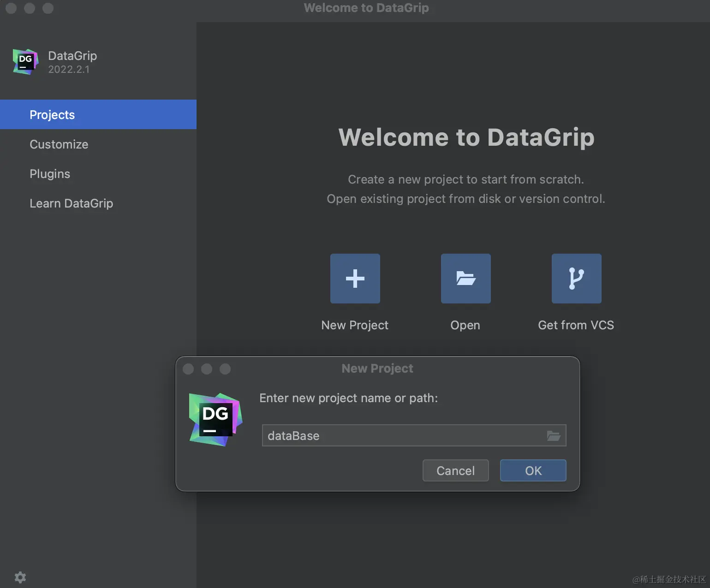710x588 pixels.
Task: Cancel the New Project dialog
Action: [x=455, y=470]
